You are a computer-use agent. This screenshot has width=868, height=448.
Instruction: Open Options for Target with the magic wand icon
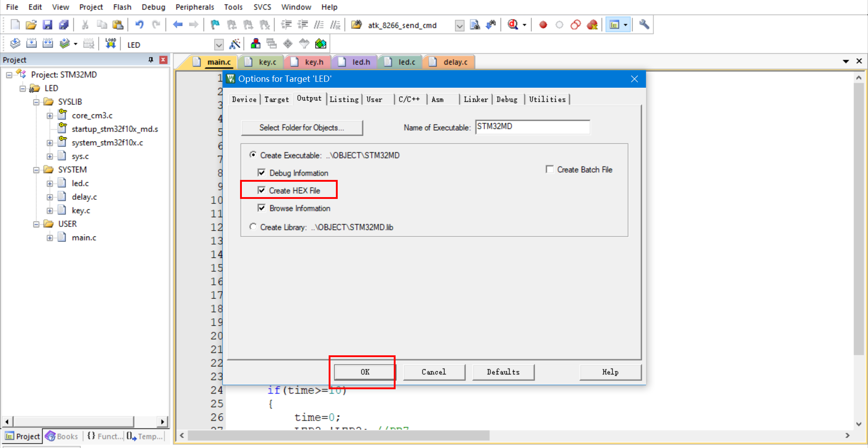click(x=235, y=44)
